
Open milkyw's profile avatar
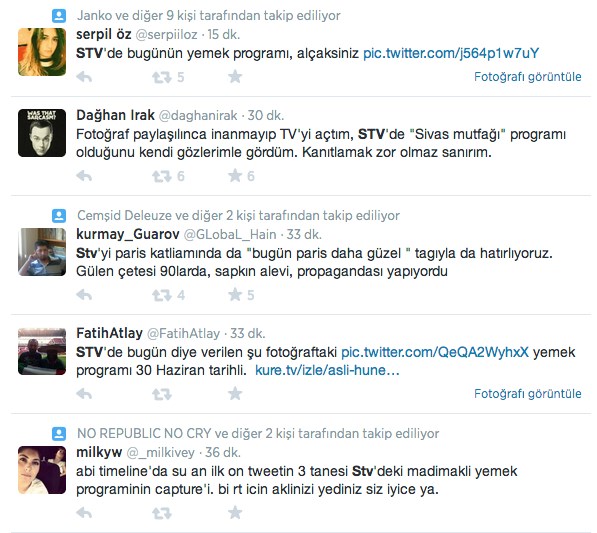click(x=42, y=470)
